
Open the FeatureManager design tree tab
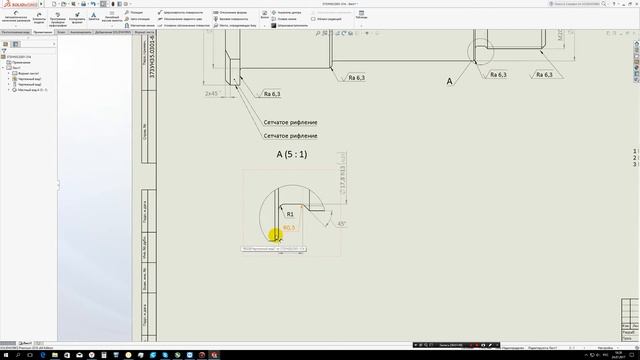point(5,44)
